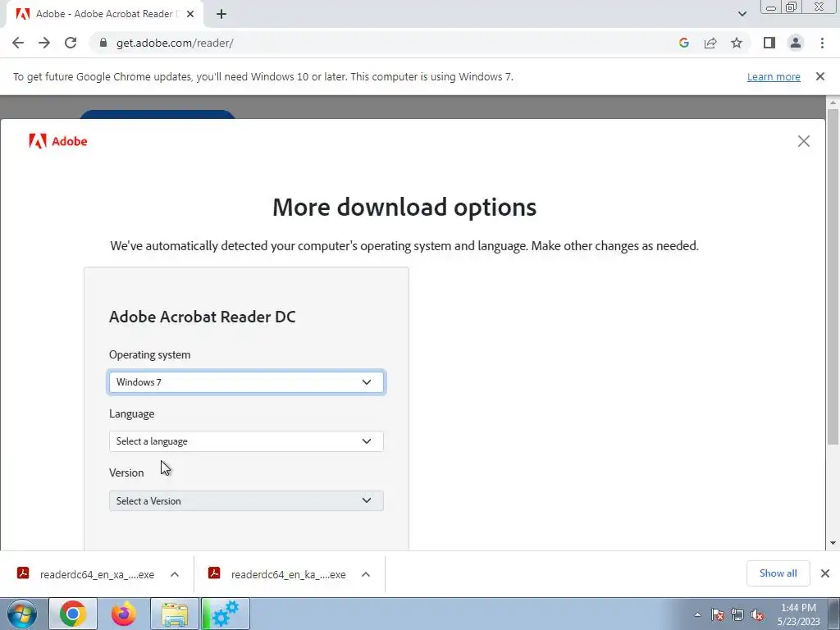Image resolution: width=840 pixels, height=630 pixels.
Task: Open network status tray icon
Action: tap(737, 615)
